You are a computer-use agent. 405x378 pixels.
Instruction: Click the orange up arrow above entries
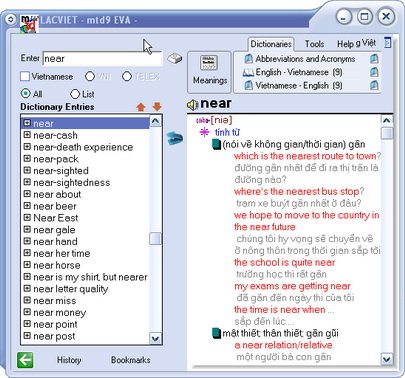(x=141, y=107)
